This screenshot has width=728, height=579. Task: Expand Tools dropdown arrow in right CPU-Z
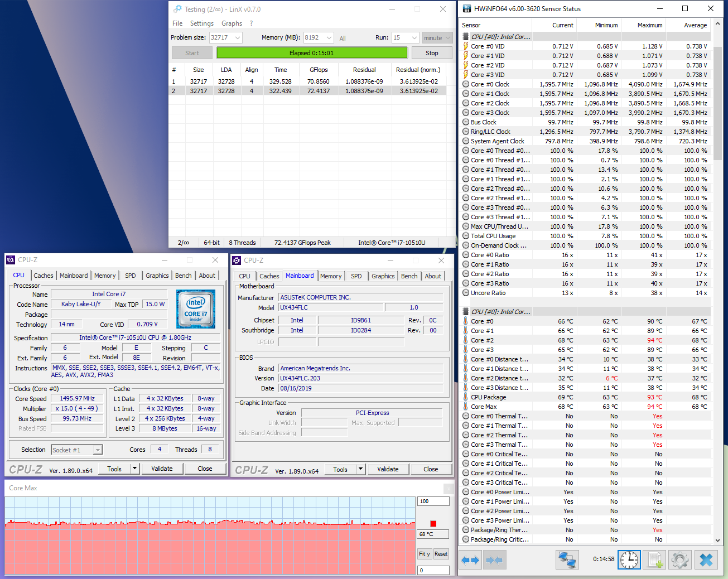pyautogui.click(x=360, y=469)
